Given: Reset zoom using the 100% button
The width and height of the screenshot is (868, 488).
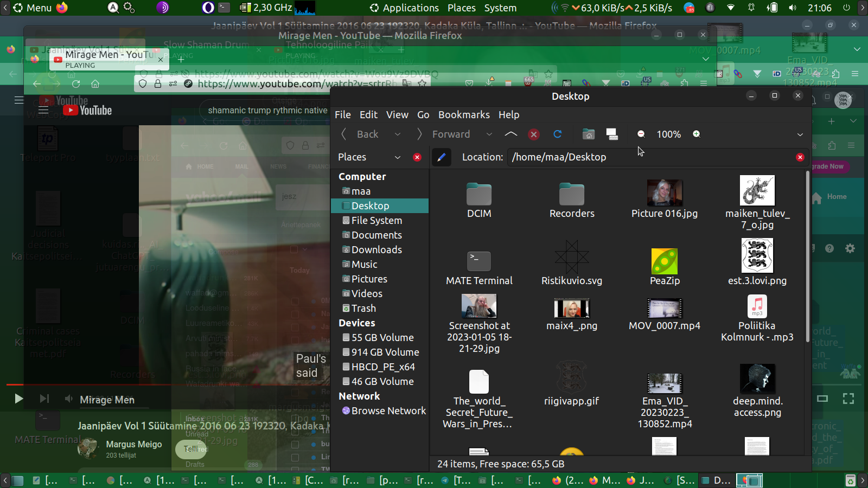Looking at the screenshot, I should tap(669, 134).
